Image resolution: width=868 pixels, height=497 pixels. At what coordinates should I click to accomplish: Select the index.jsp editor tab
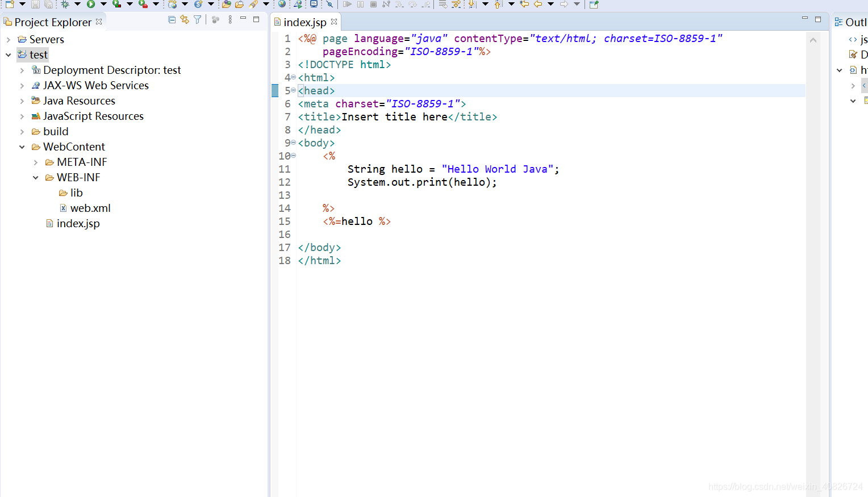pos(305,22)
